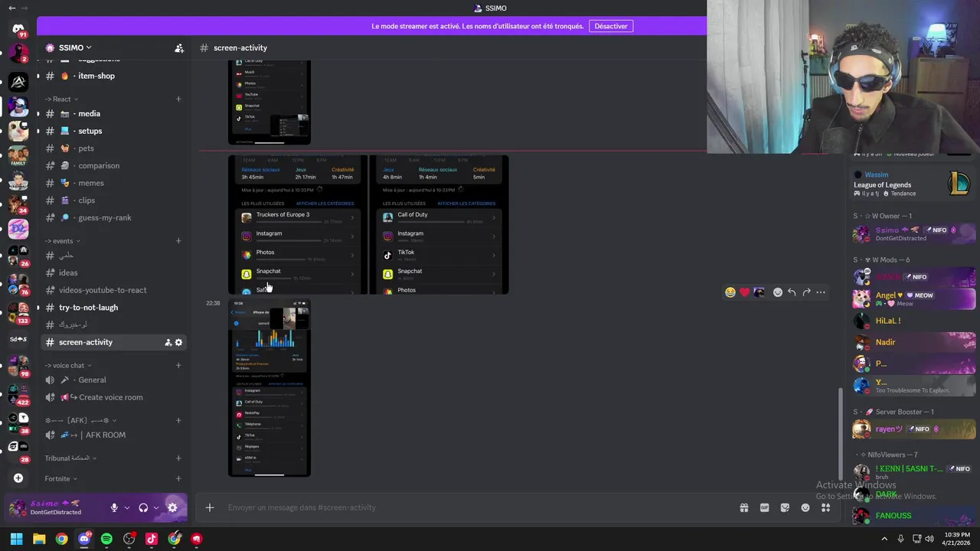Screen dimensions: 980x551
Task: Switch to the setups channel
Action: pos(113,131)
